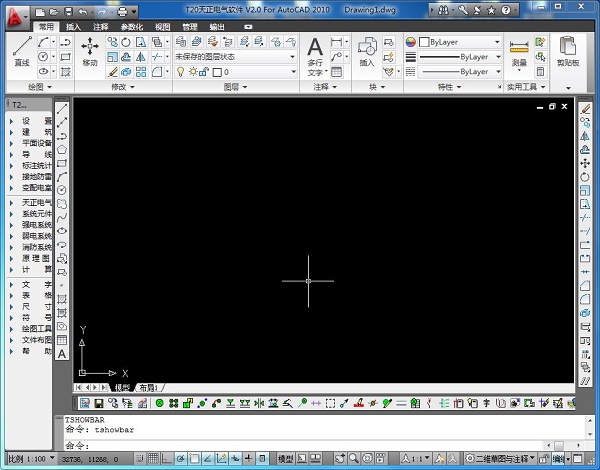Viewport: 600px width, 470px height.
Task: Click the zoom magnifier in status bar
Action: 354,458
